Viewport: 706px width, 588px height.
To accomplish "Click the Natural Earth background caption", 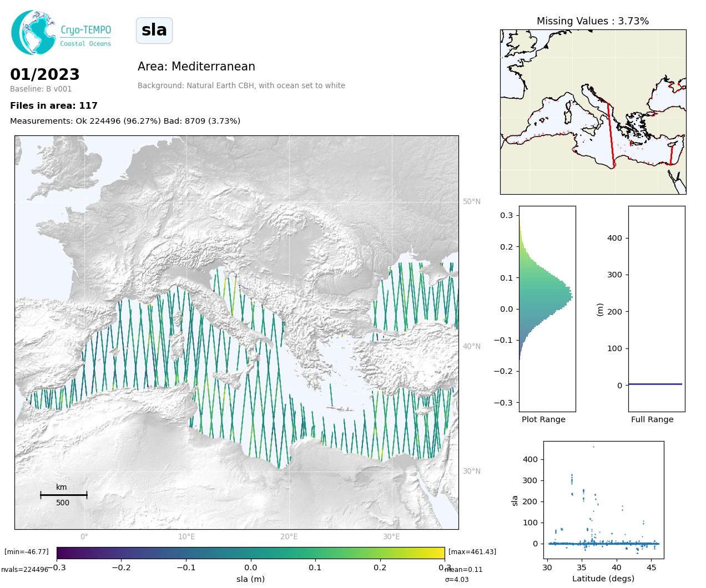I will [241, 85].
